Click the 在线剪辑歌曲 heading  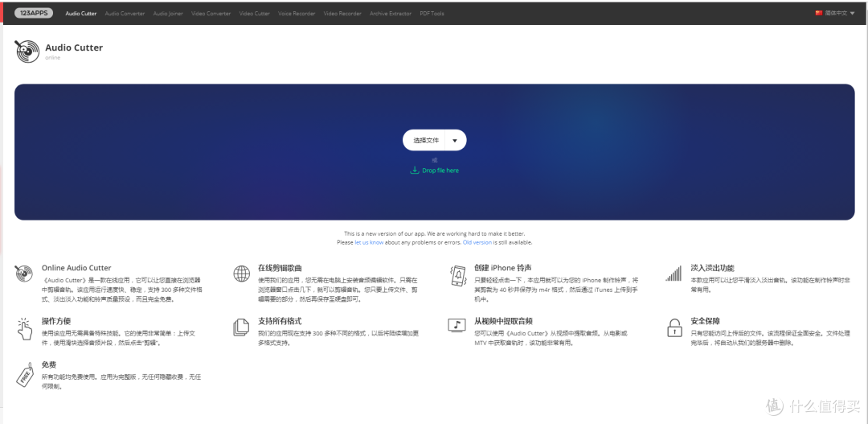280,268
